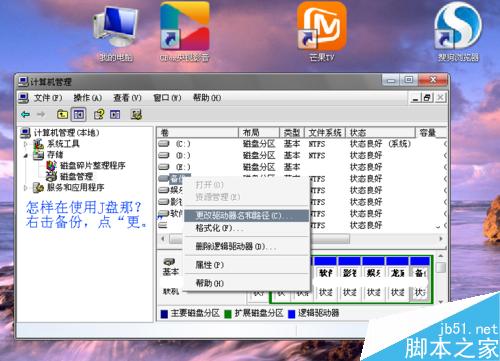Collapse the 存储 tree node
The width and height of the screenshot is (500, 361).
pos(26,155)
